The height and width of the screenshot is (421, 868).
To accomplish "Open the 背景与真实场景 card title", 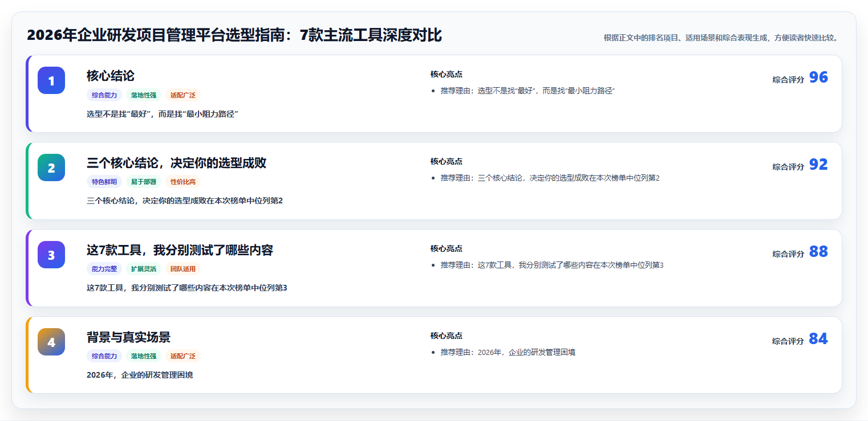I will (128, 337).
